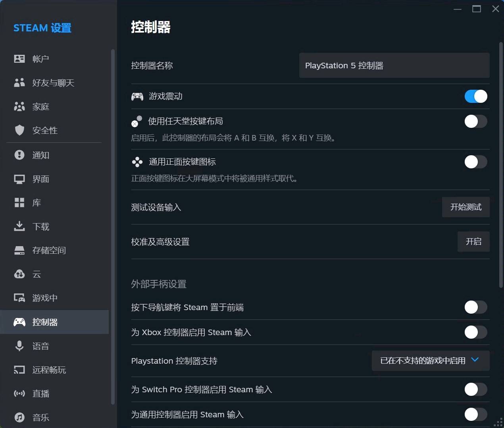Enable Steam input for Xbox controllers
This screenshot has height=428, width=504.
(475, 332)
